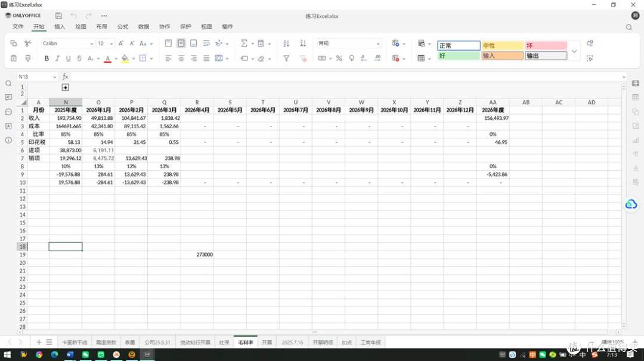Click the copy icon in toolbar

pyautogui.click(x=14, y=43)
